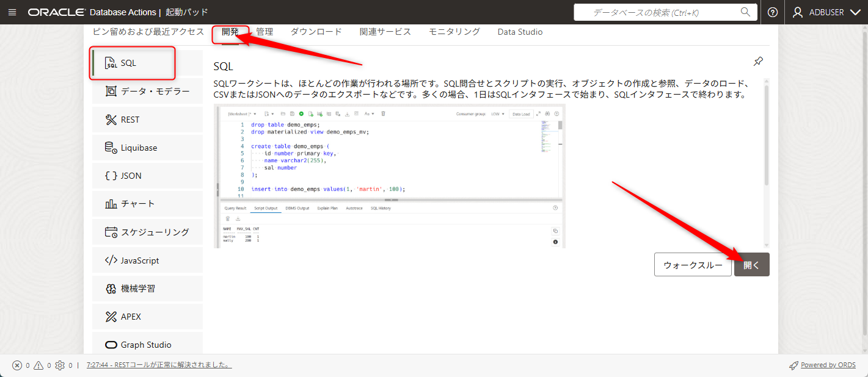Switch to the 開発 tab
Screen dimensions: 868x377
click(230, 32)
